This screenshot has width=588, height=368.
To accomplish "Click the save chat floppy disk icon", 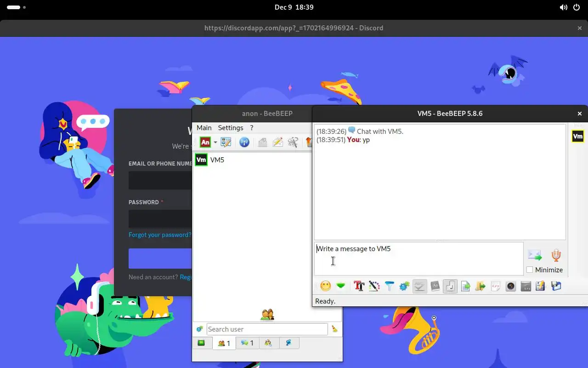I will pyautogui.click(x=556, y=286).
